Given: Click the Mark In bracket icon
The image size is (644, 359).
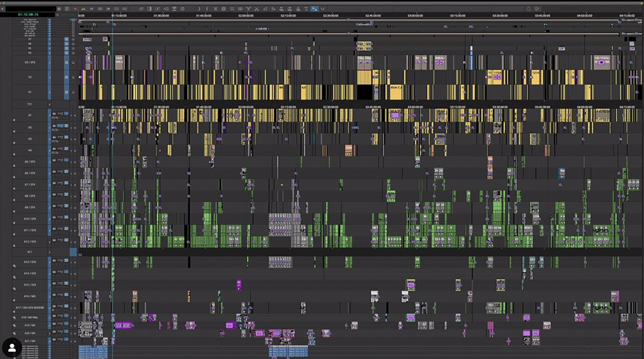Looking at the screenshot, I should [199, 8].
